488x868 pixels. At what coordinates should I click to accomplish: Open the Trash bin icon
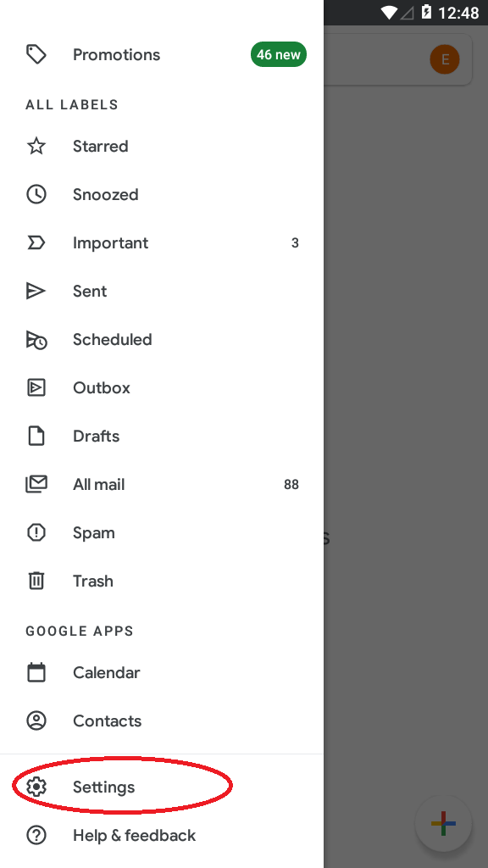click(36, 581)
